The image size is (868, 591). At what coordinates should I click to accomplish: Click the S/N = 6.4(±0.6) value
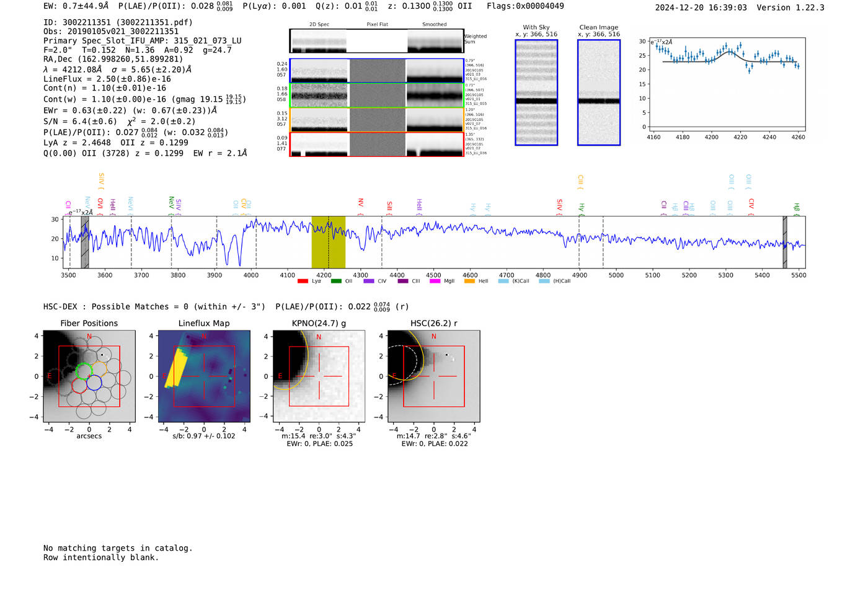[80, 122]
